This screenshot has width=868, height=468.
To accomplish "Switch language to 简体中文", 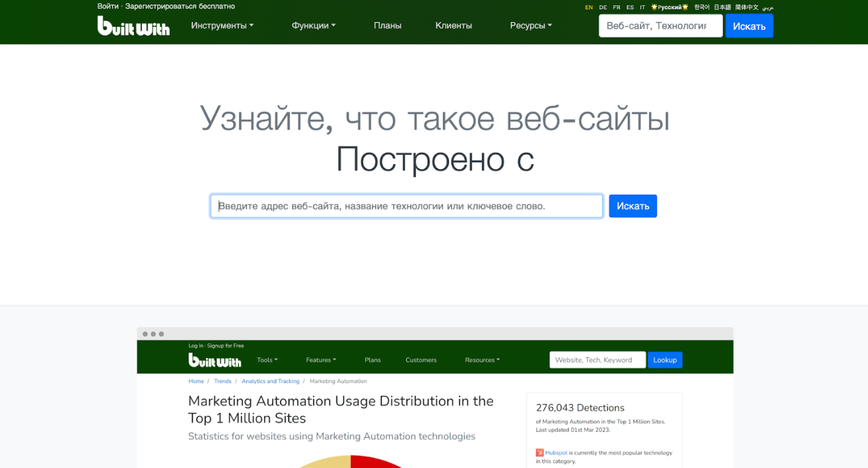I will click(x=747, y=7).
